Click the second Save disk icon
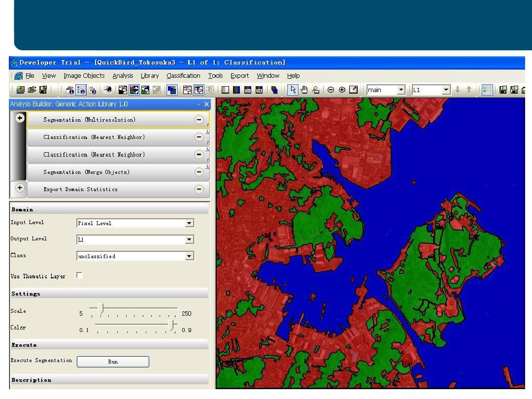The image size is (532, 399). [x=503, y=90]
